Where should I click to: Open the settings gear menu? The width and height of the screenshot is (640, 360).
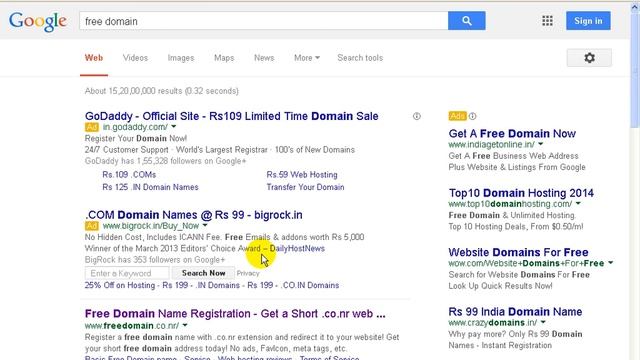click(589, 58)
